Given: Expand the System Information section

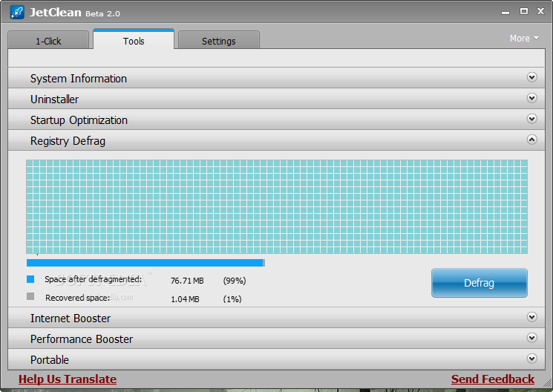Looking at the screenshot, I should coord(276,78).
